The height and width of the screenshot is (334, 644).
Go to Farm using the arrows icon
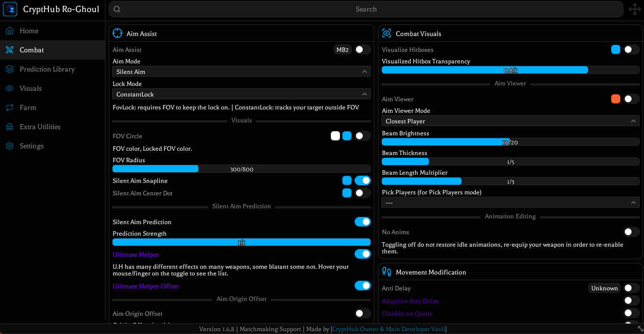click(10, 107)
